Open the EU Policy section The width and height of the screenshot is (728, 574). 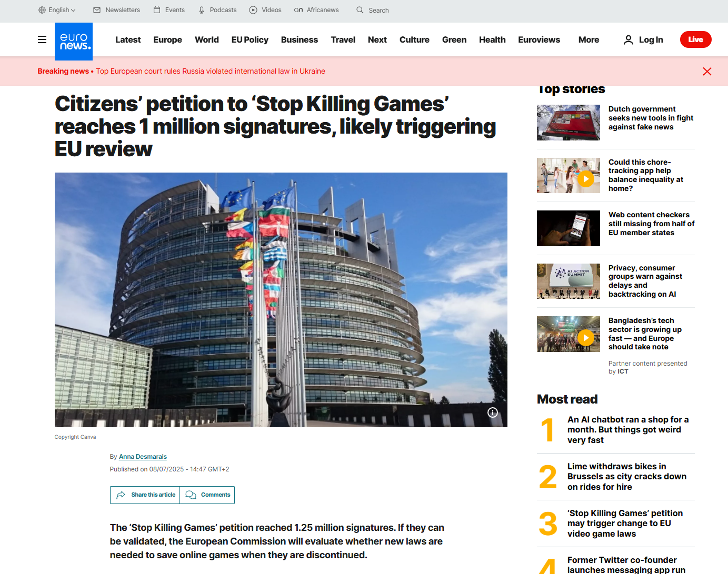250,39
